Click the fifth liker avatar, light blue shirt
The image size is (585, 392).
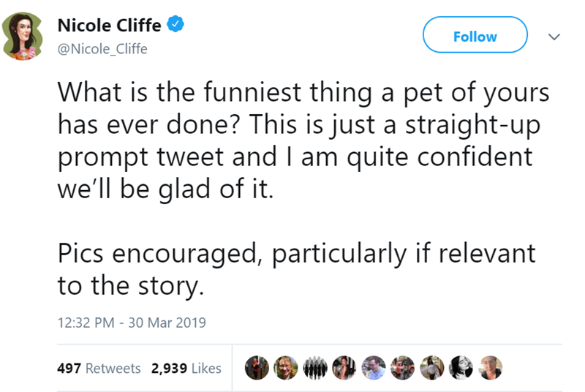point(374,368)
